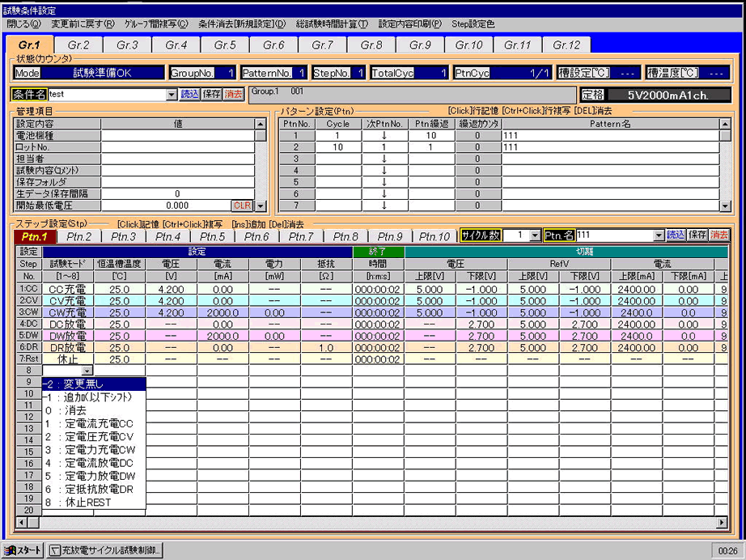This screenshot has height=560, width=746.
Task: Click 保存 button beside Ptn.名
Action: click(697, 235)
